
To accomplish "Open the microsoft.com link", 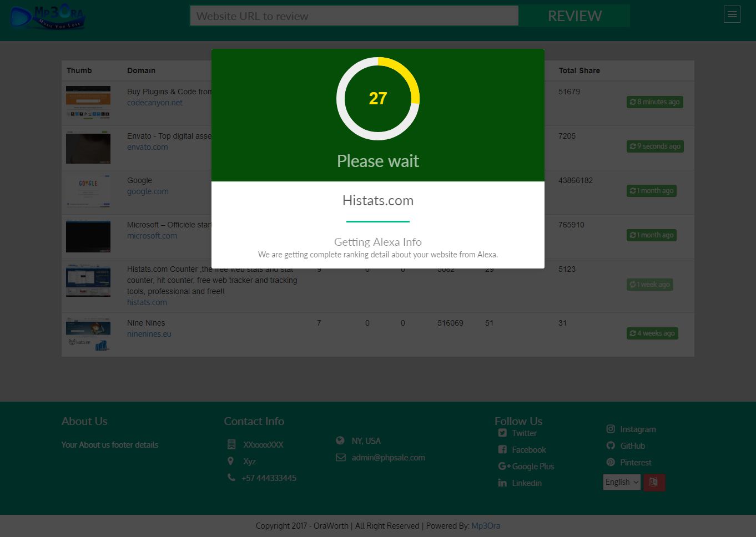I will (152, 236).
